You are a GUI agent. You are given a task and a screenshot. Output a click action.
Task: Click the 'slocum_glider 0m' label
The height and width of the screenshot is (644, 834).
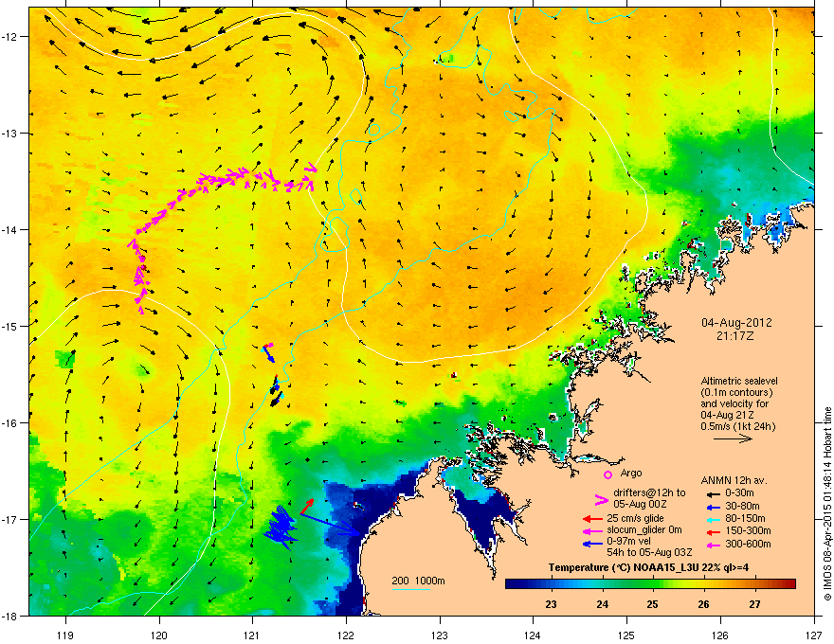(x=644, y=530)
